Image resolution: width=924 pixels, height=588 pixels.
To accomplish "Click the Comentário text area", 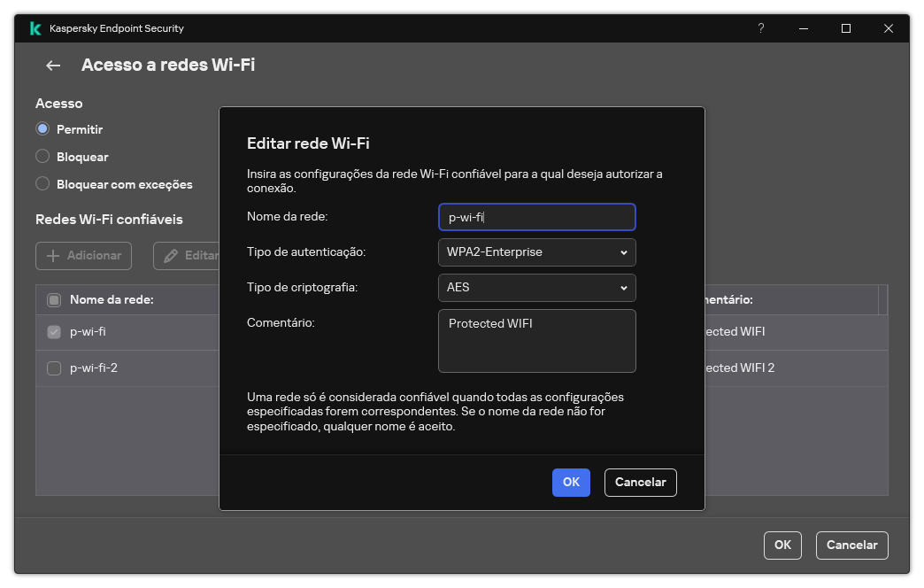I will click(536, 341).
